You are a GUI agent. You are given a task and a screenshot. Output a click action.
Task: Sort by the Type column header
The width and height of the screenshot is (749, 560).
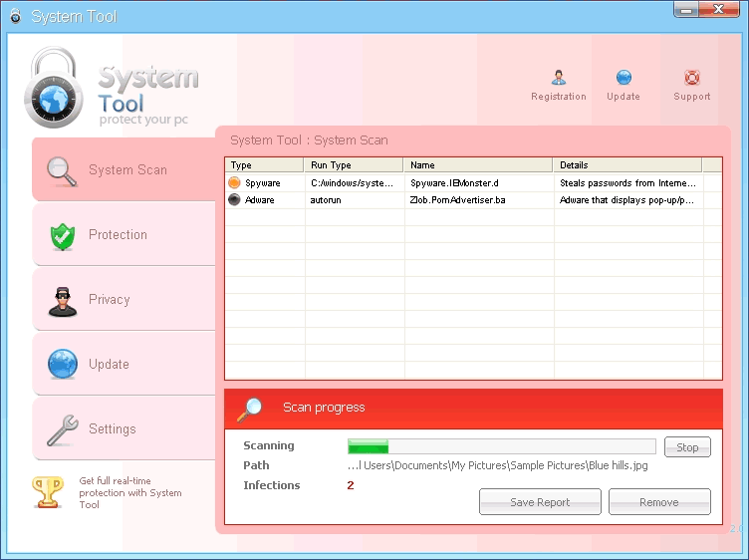(264, 165)
